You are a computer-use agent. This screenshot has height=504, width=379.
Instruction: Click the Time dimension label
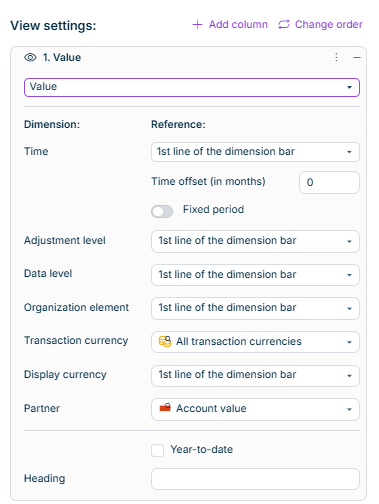click(36, 152)
